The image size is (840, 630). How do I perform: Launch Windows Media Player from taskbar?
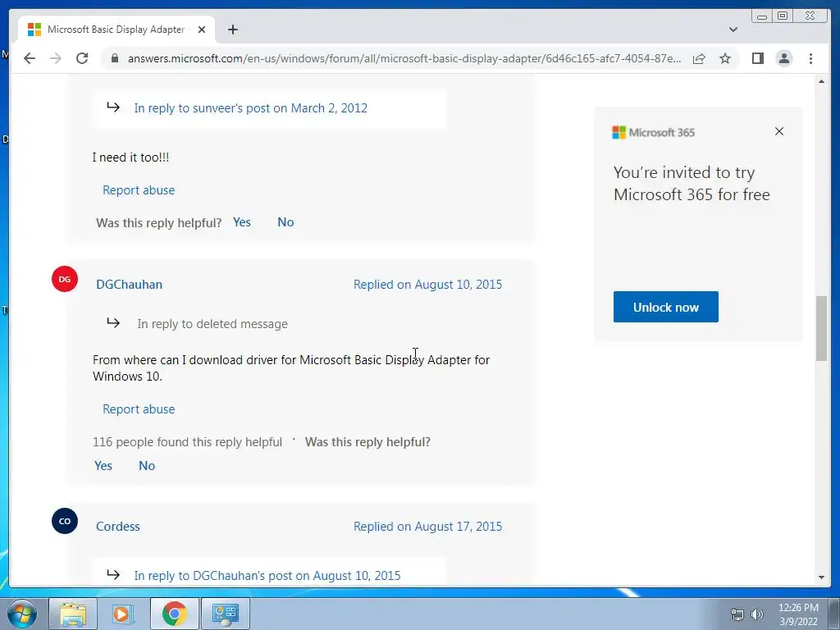click(123, 614)
